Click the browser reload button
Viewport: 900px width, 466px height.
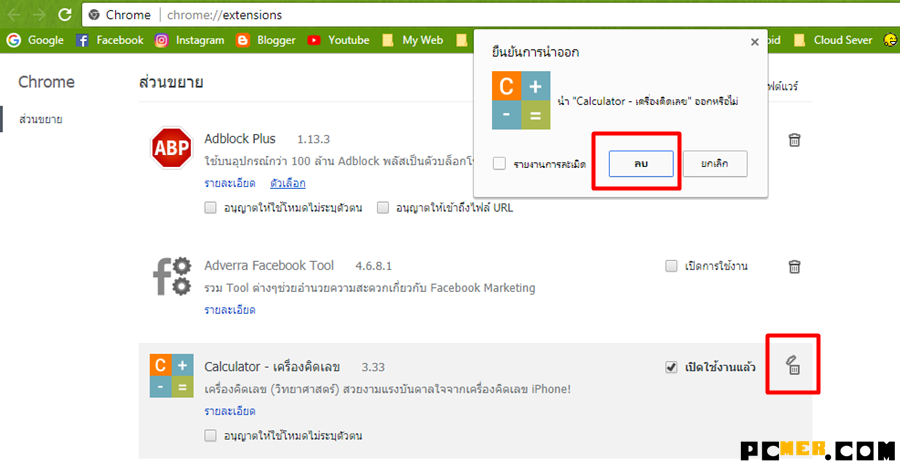coord(65,14)
